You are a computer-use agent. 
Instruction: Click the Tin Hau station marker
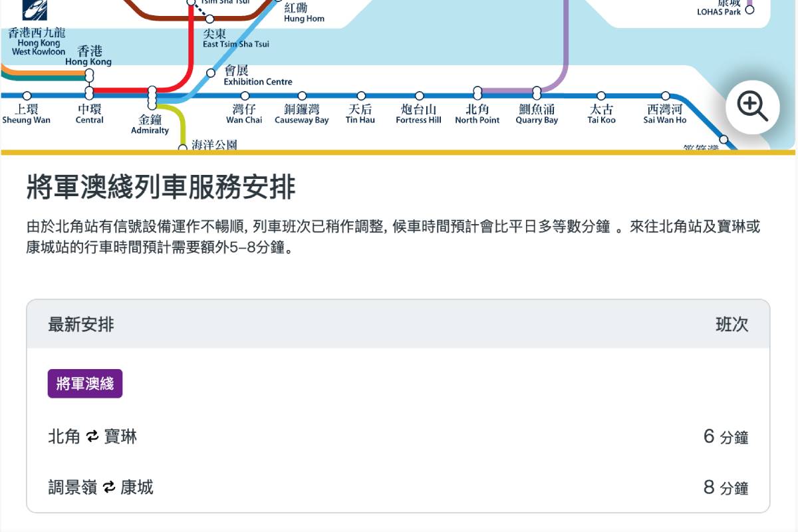coord(361,96)
